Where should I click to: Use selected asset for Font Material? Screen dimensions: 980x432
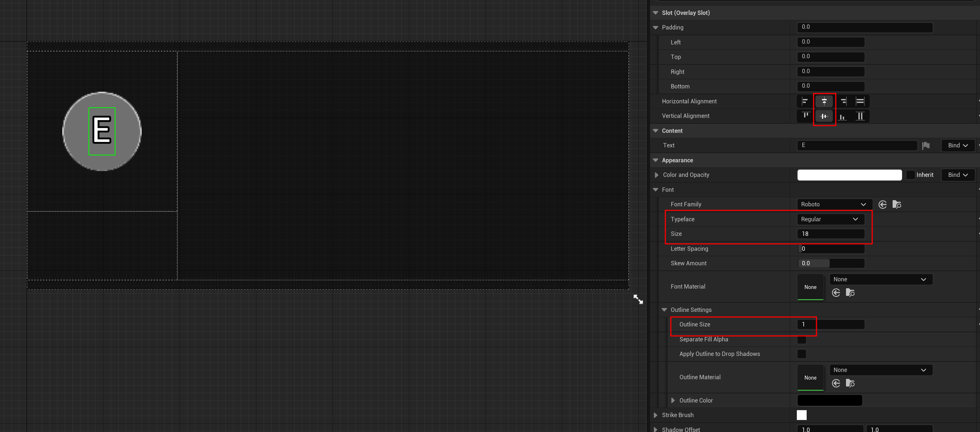tap(836, 293)
